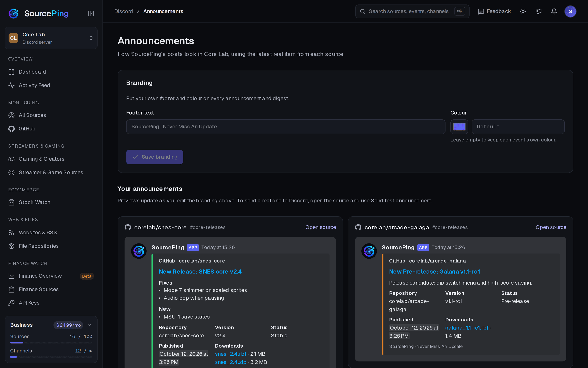The height and width of the screenshot is (368, 588).
Task: Toggle the light/dark theme sun icon
Action: 523,11
